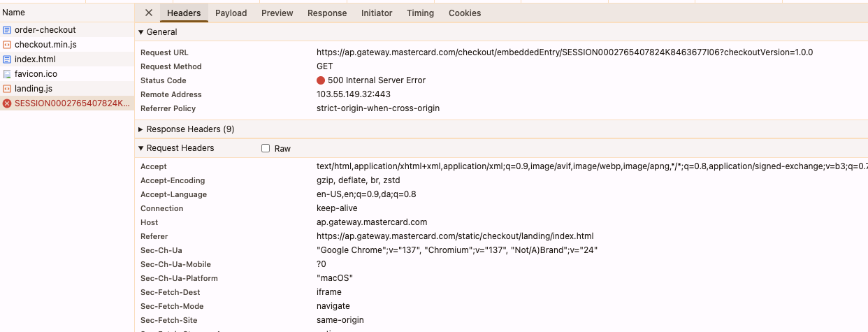Click the favicon.ico image file icon
The width and height of the screenshot is (868, 332).
[7, 74]
